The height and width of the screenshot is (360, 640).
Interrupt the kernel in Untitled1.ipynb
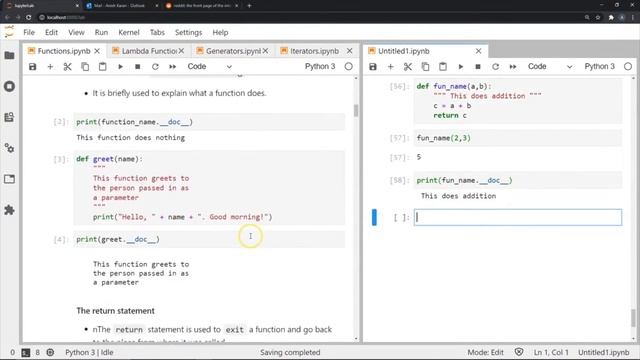coord(478,67)
